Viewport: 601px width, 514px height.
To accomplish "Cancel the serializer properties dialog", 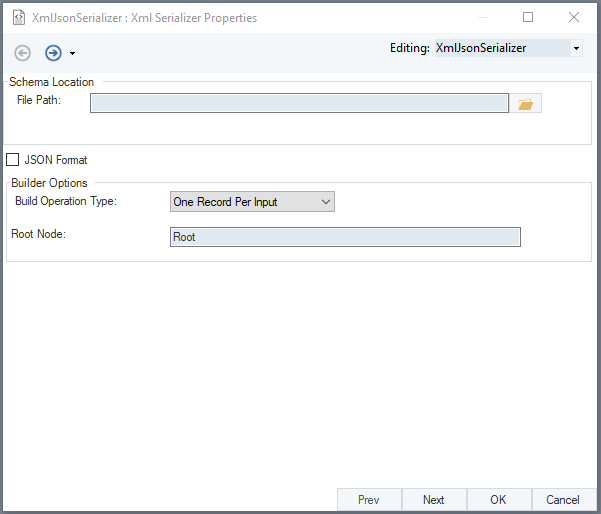I will tap(563, 500).
